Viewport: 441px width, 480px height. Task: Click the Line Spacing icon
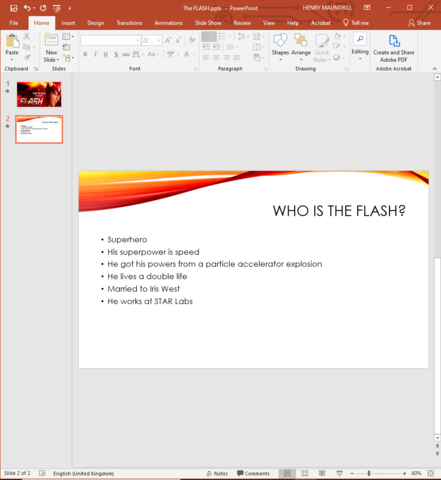(x=242, y=36)
